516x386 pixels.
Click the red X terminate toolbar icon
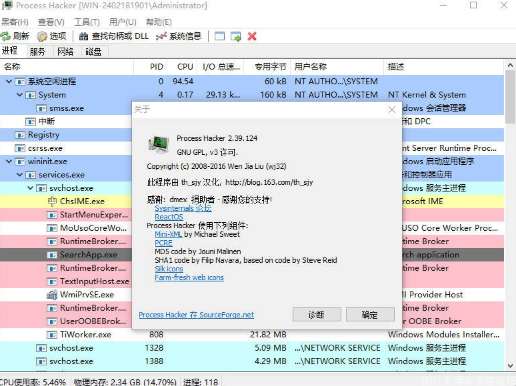click(x=252, y=36)
